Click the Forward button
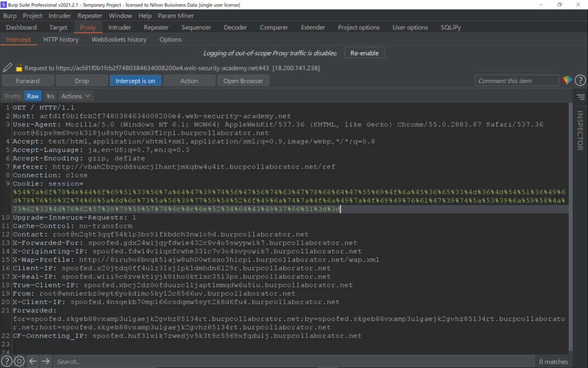 [28, 81]
